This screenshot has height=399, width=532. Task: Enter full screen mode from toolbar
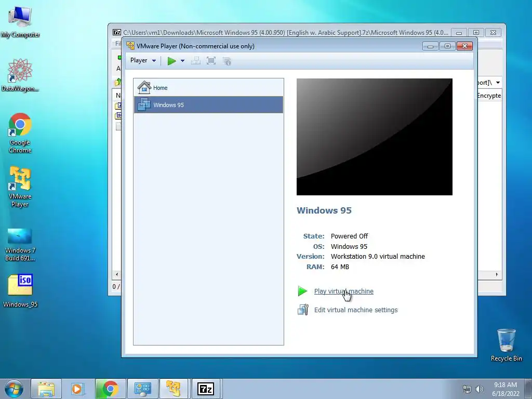(x=211, y=61)
